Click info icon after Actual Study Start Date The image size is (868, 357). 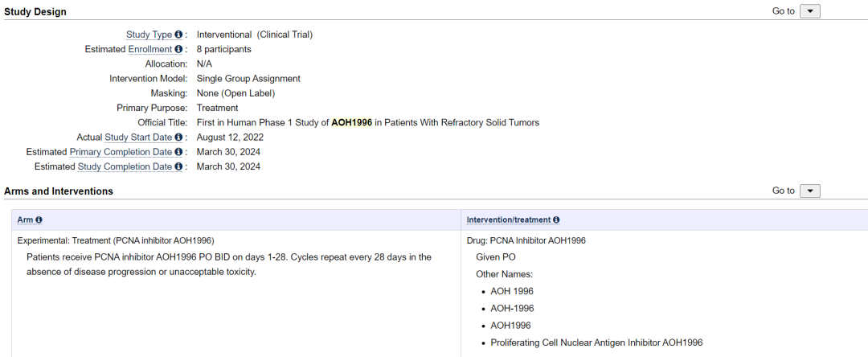click(178, 137)
